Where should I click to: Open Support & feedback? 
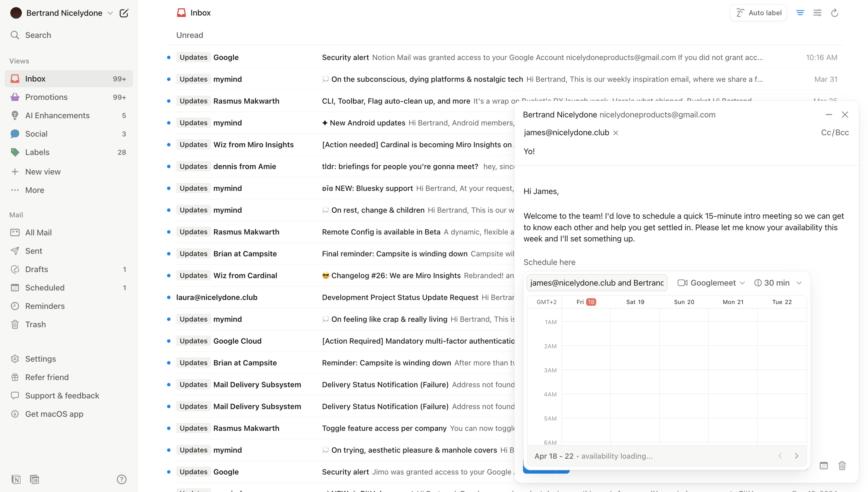click(x=69, y=396)
